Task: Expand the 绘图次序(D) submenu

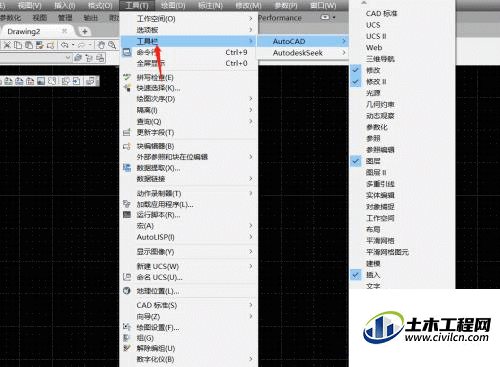Action: [188, 99]
